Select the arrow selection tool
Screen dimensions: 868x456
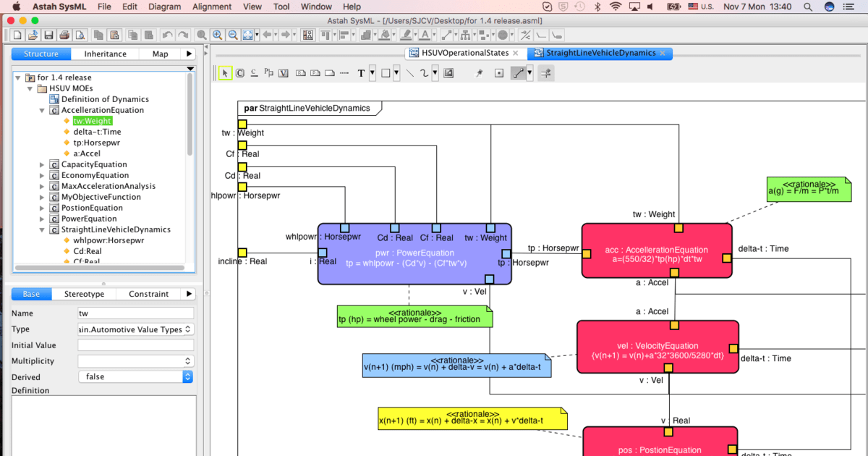pyautogui.click(x=224, y=72)
